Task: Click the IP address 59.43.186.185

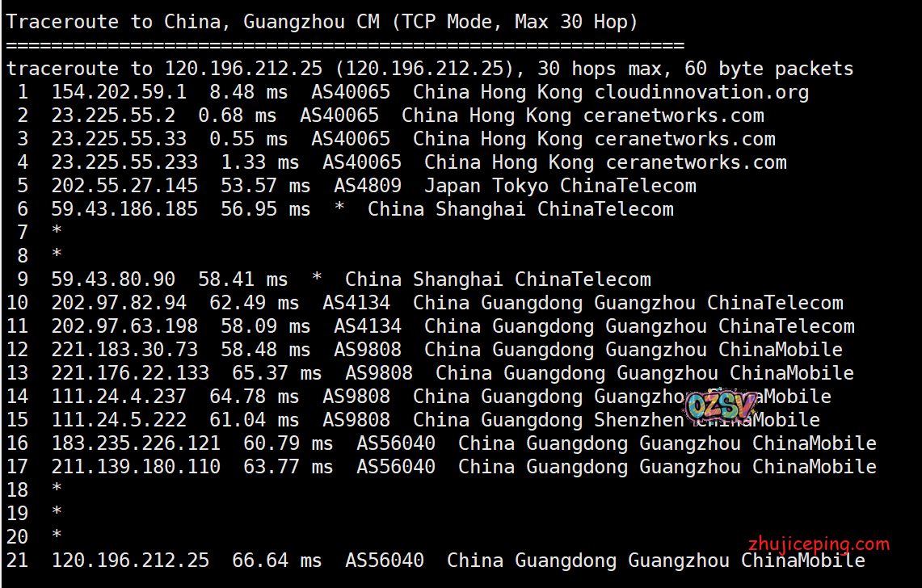Action: click(124, 209)
